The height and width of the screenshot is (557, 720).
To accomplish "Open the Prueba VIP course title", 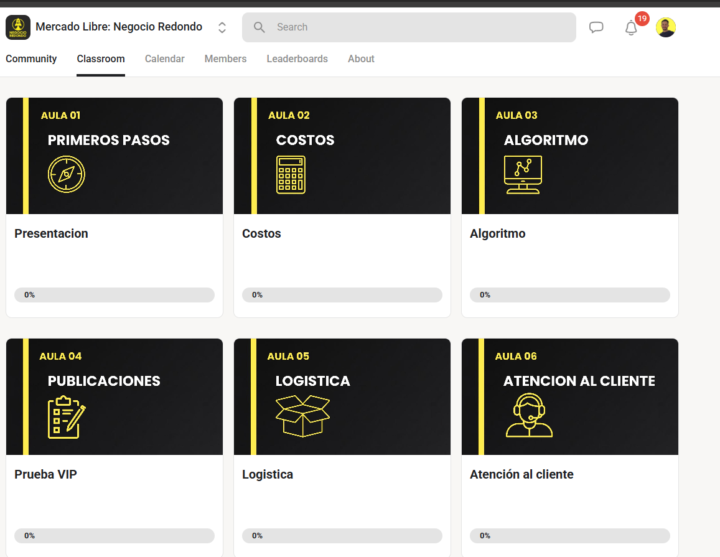I will point(45,475).
